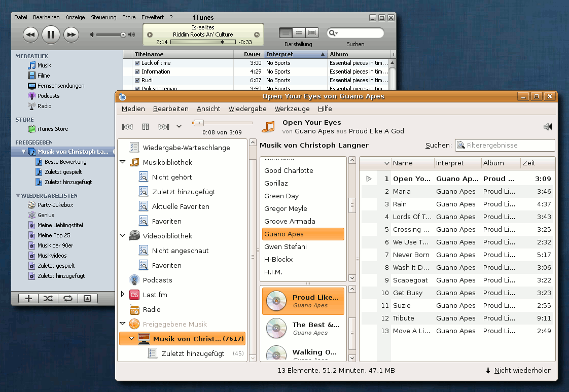This screenshot has width=569, height=392.
Task: Select album 'The Best &...' thumbnail
Action: tap(276, 328)
